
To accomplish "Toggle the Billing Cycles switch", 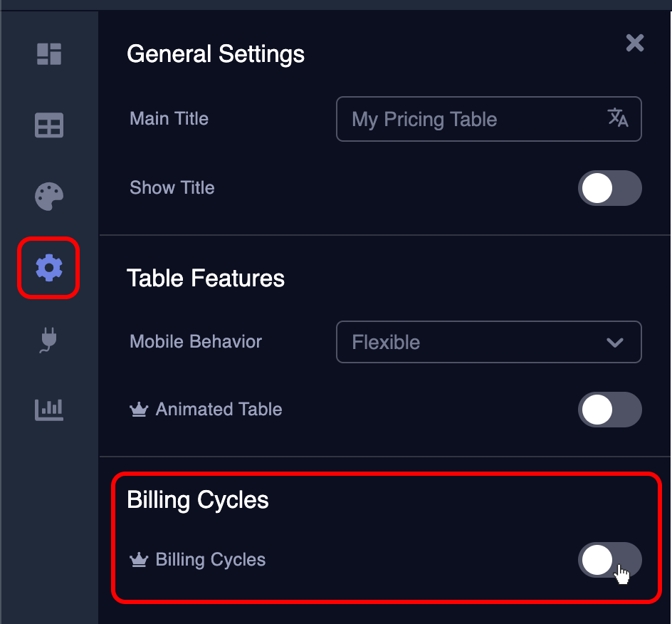I will pyautogui.click(x=609, y=560).
